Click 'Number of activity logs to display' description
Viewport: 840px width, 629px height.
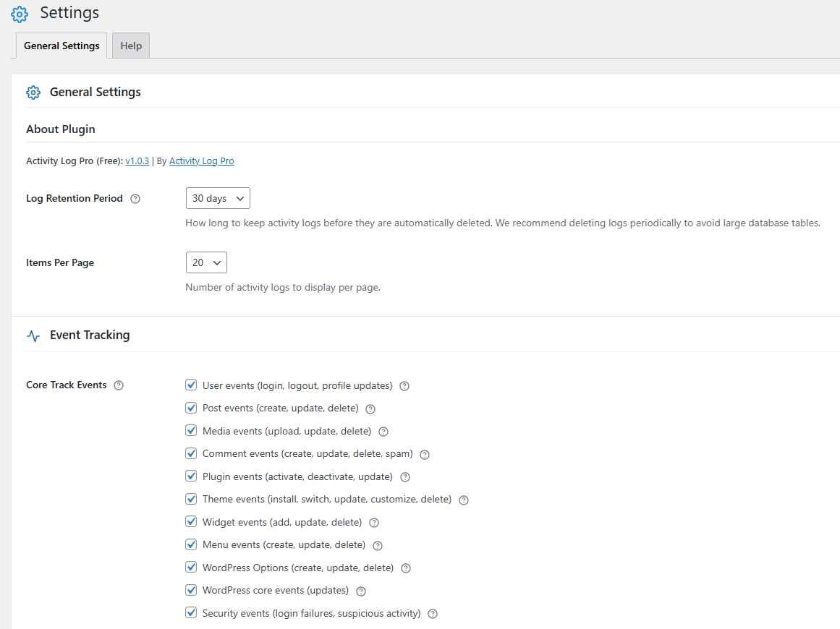283,288
